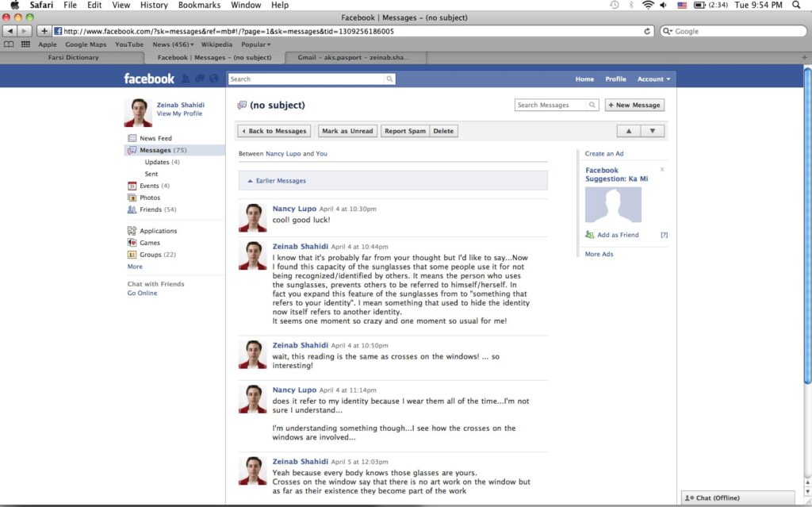Go to previous message with up arrow
Screen dimensions: 812x507
[628, 131]
